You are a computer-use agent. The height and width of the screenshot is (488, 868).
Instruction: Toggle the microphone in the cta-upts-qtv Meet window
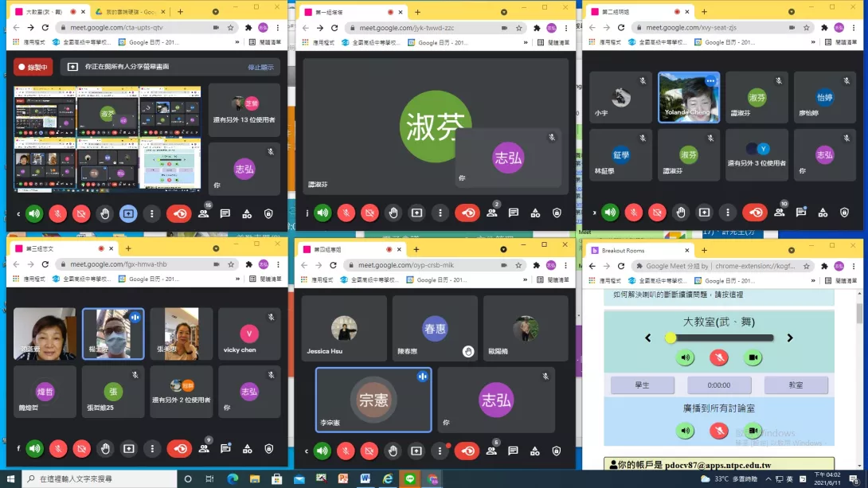coord(57,213)
